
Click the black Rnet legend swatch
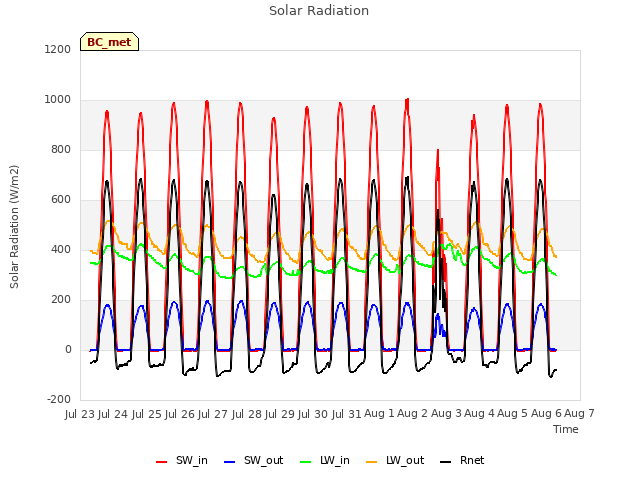446,462
